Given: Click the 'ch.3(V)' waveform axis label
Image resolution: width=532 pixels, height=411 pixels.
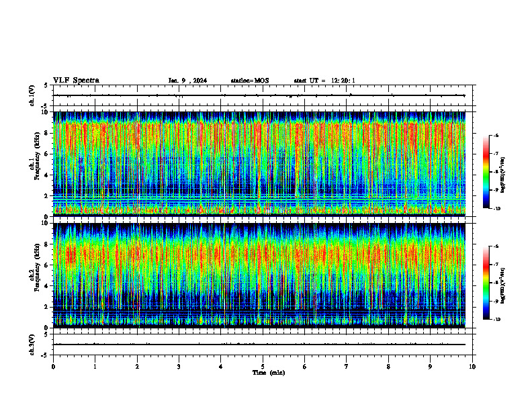Looking at the screenshot, I should tap(32, 345).
